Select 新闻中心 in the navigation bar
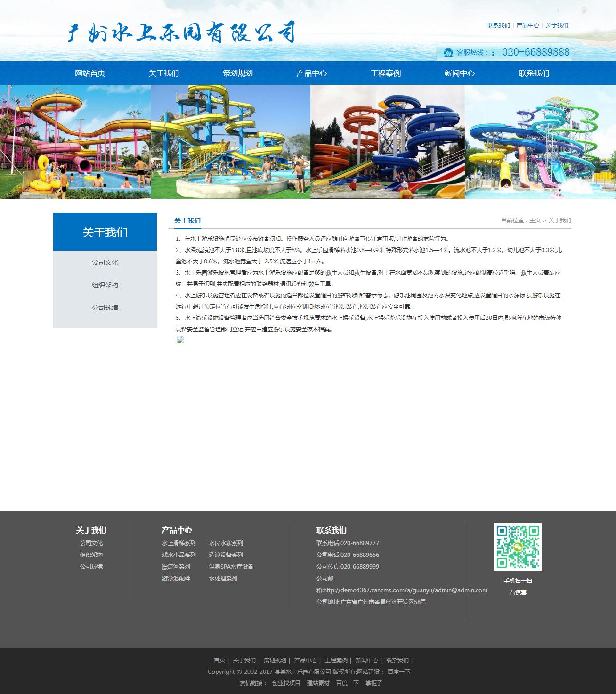The width and height of the screenshot is (616, 694). tap(460, 73)
